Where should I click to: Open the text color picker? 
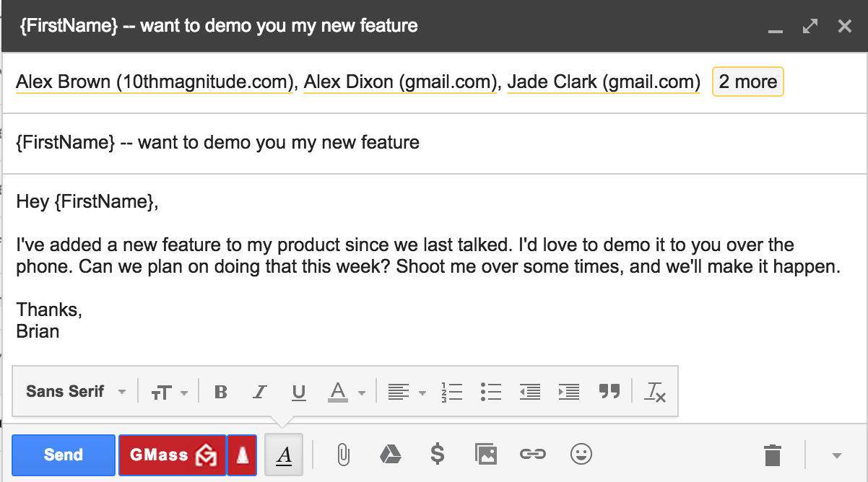coord(347,392)
